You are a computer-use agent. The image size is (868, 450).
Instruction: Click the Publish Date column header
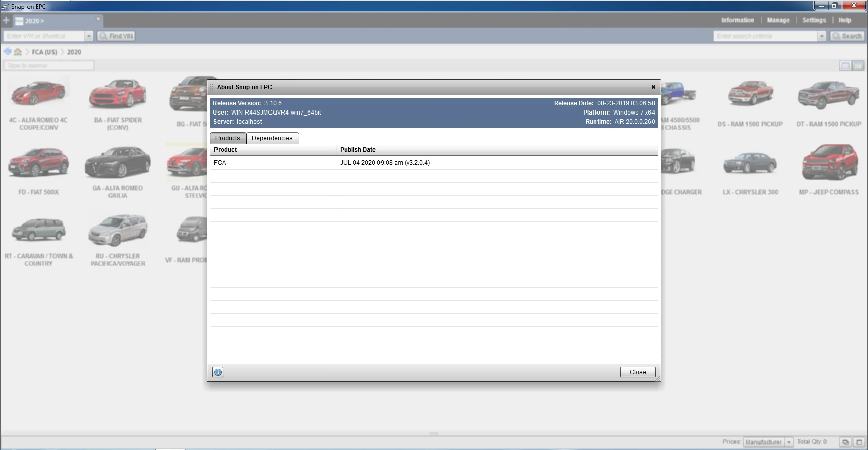coord(497,150)
